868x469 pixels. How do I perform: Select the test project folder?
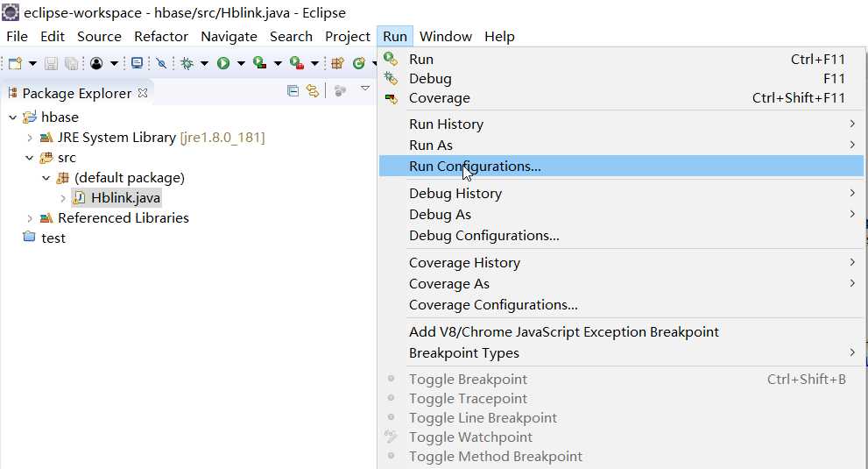tap(53, 238)
